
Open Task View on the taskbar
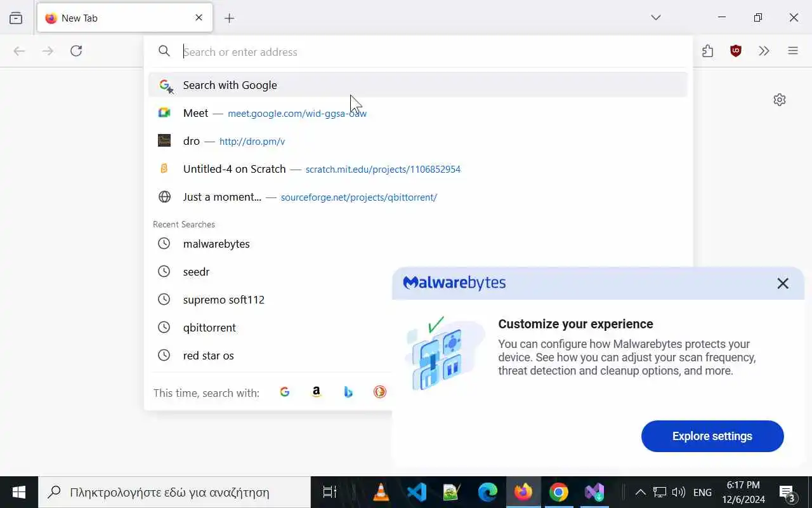(330, 492)
